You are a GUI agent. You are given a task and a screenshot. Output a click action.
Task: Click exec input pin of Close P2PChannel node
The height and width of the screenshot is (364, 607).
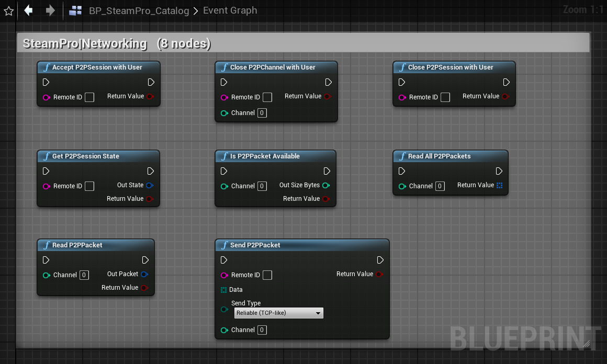(224, 82)
